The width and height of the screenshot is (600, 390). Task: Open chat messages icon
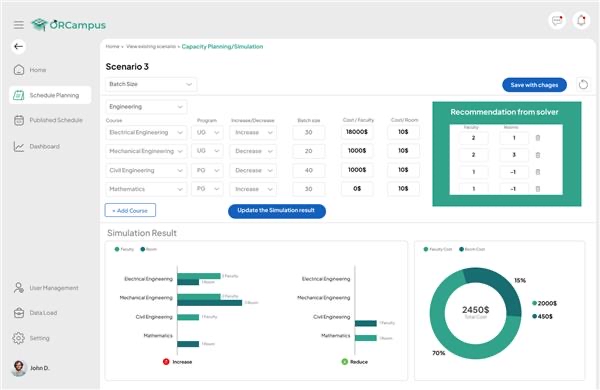click(x=557, y=20)
